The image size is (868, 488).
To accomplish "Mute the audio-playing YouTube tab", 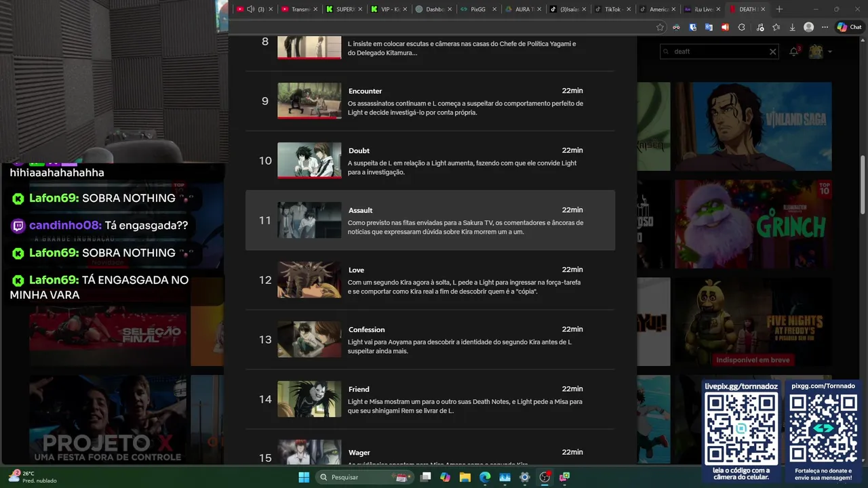I will pos(251,9).
